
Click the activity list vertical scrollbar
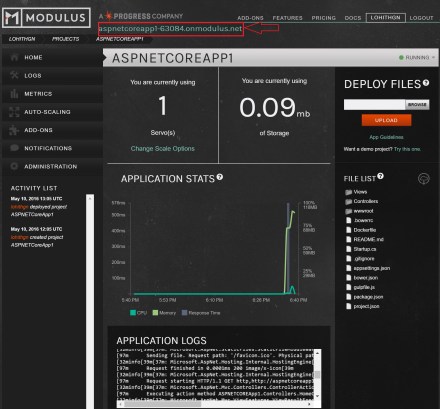90,301
